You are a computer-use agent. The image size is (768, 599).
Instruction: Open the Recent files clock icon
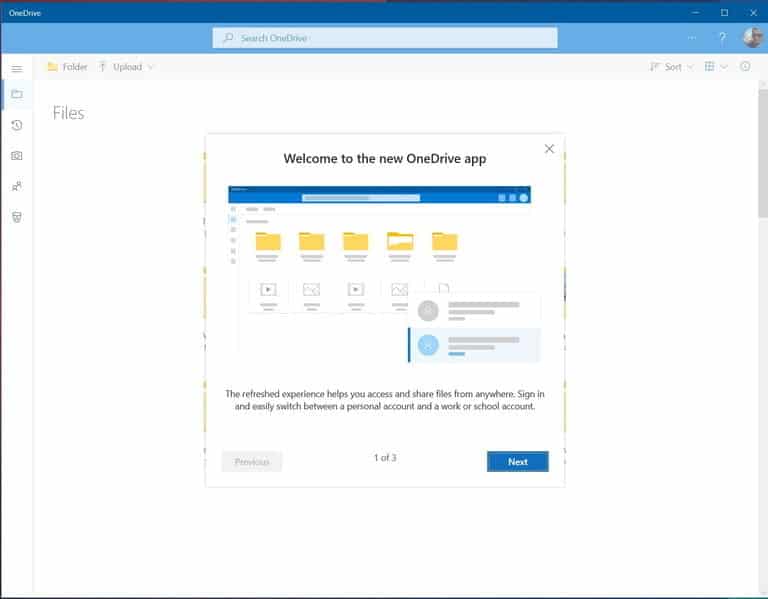17,125
